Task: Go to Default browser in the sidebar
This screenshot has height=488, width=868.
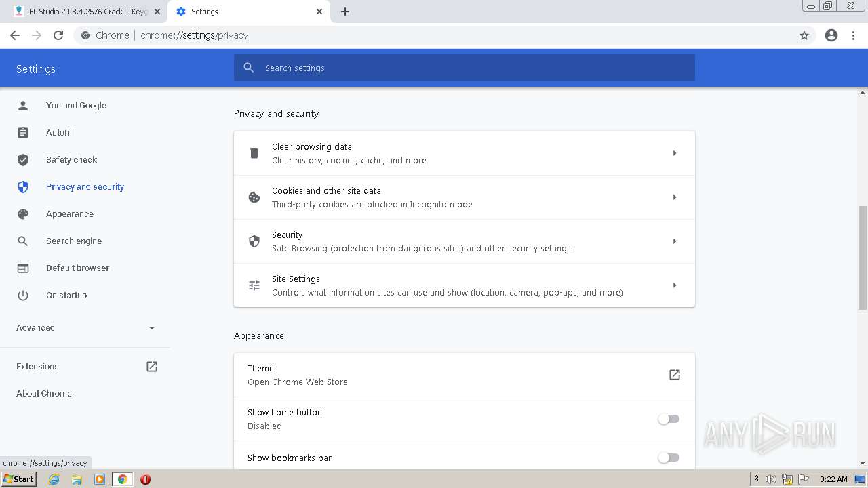Action: (77, 268)
